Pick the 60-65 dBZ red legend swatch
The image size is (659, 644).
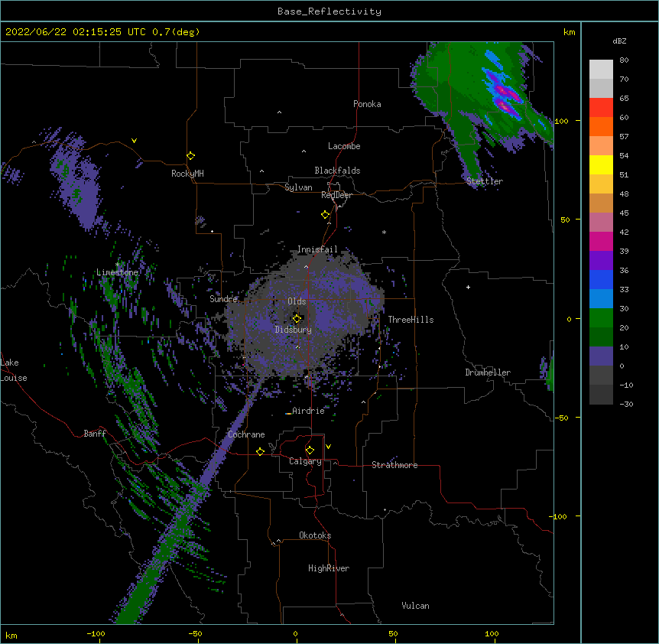coord(601,108)
